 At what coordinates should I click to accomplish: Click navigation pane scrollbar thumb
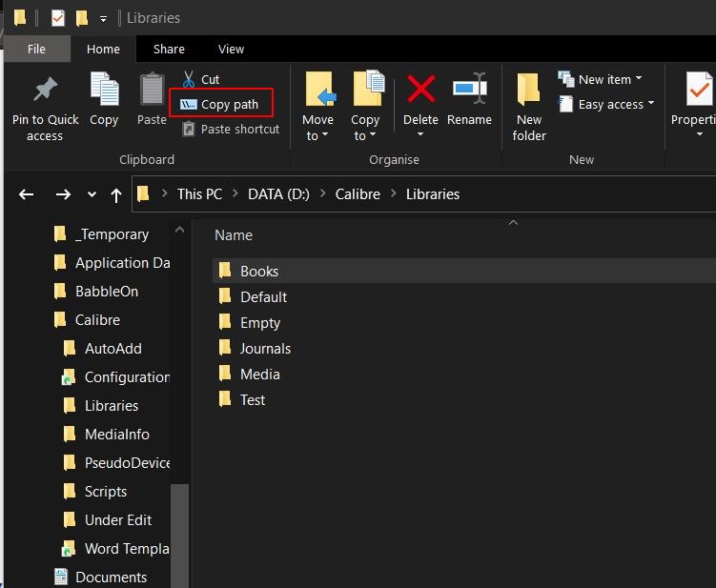180,536
